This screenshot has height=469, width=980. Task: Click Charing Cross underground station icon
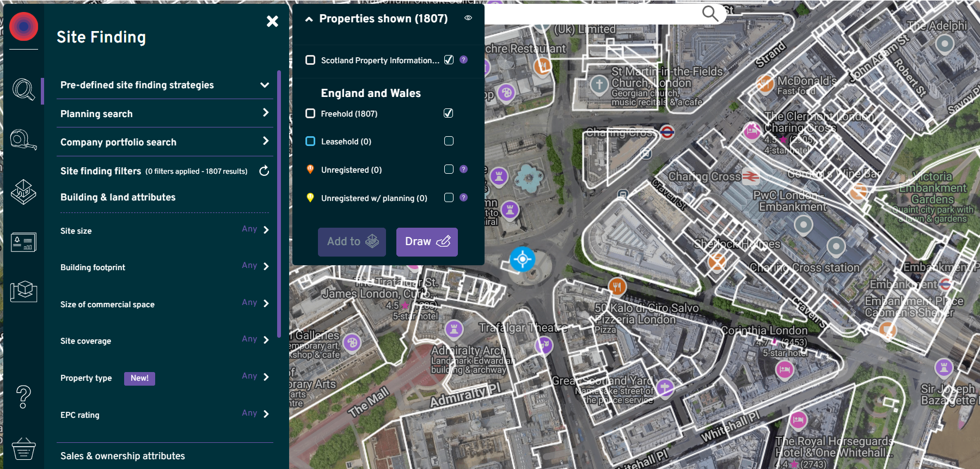tap(667, 132)
